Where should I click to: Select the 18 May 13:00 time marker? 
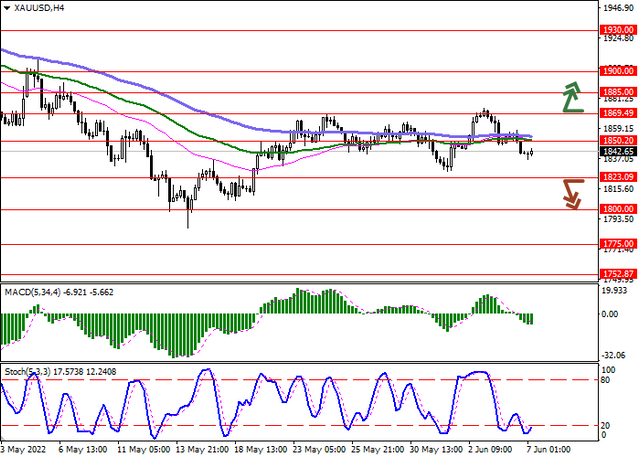coord(262,450)
